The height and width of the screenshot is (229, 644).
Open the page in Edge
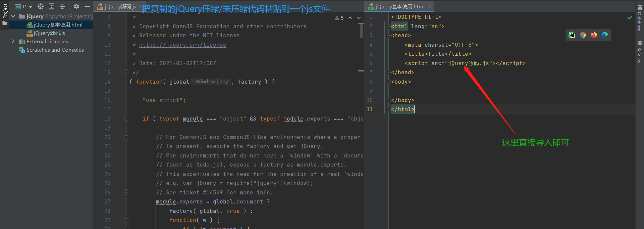pyautogui.click(x=605, y=35)
